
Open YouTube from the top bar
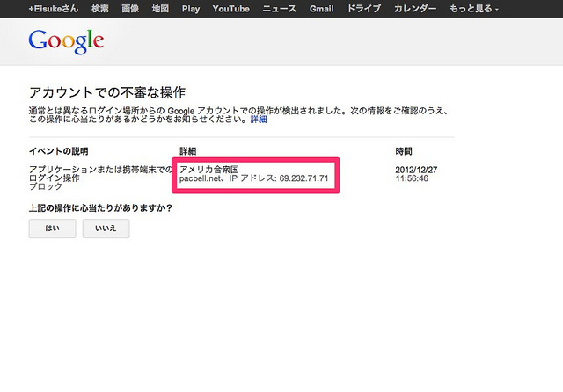[x=230, y=9]
